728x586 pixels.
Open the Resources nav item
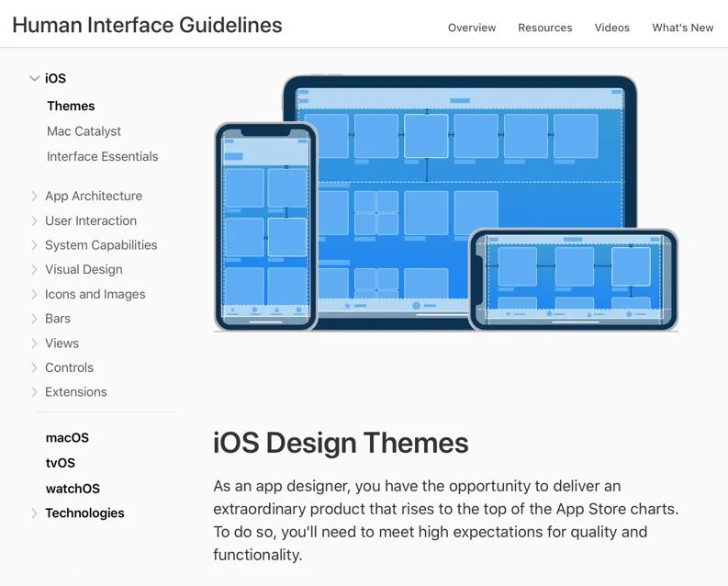(545, 28)
